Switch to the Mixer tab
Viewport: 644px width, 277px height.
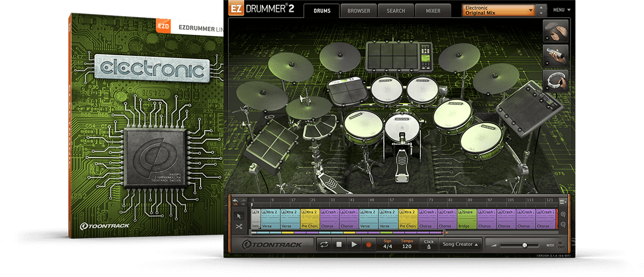pos(433,11)
